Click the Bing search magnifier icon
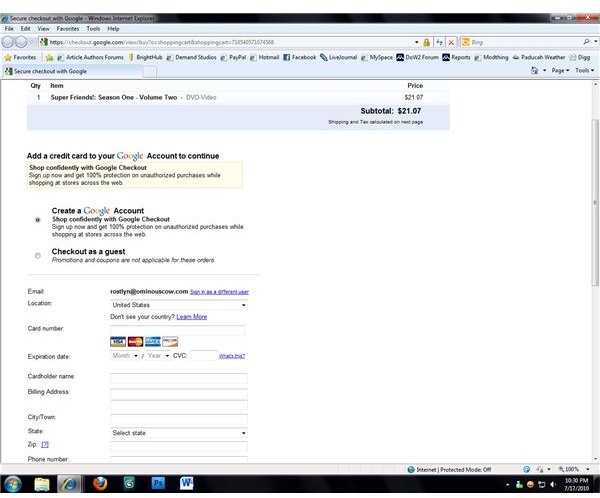 click(586, 42)
